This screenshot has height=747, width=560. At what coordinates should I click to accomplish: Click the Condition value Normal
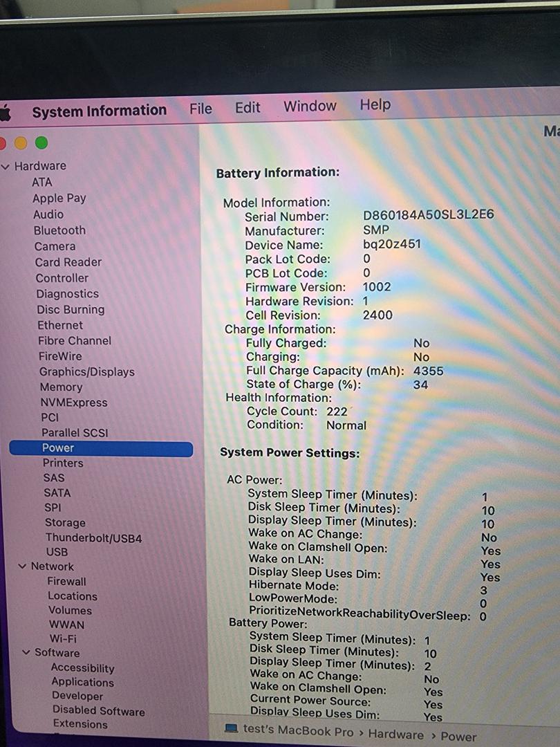[346, 425]
